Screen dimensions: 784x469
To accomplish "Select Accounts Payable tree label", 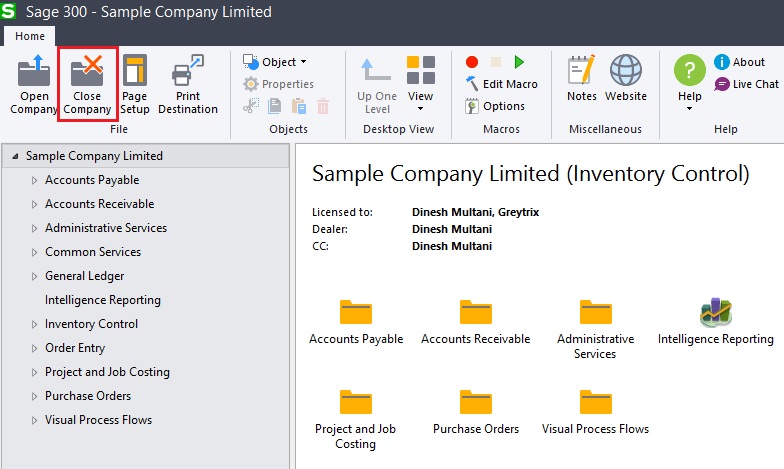I will pos(92,180).
